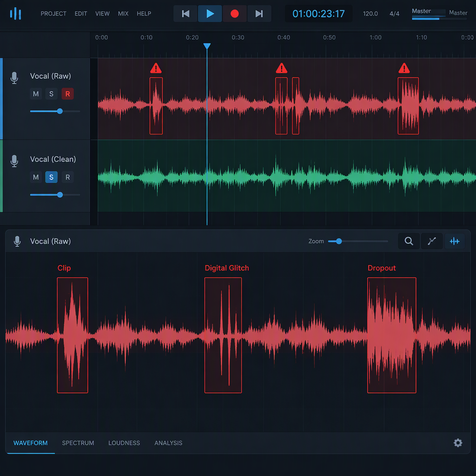The height and width of the screenshot is (476, 476).
Task: Select the flagged region near 1:06 on raw track
Action: (408, 106)
